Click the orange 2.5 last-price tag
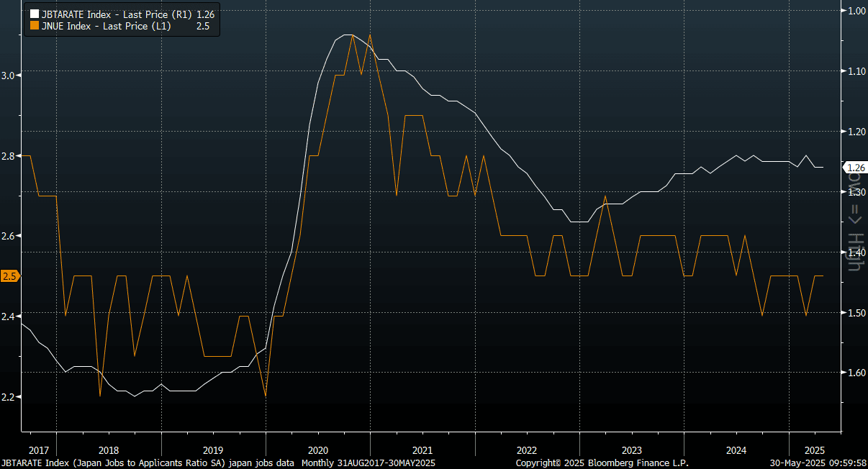This screenshot has height=469, width=868. pos(10,276)
